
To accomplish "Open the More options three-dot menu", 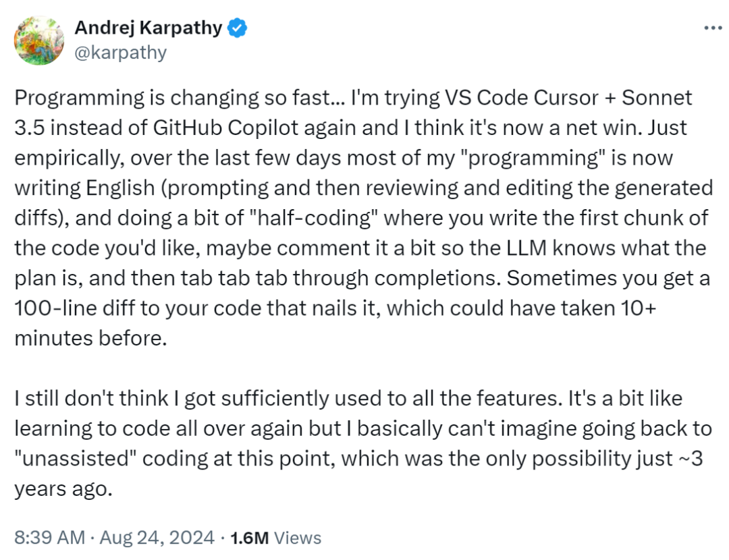I will pos(713,28).
